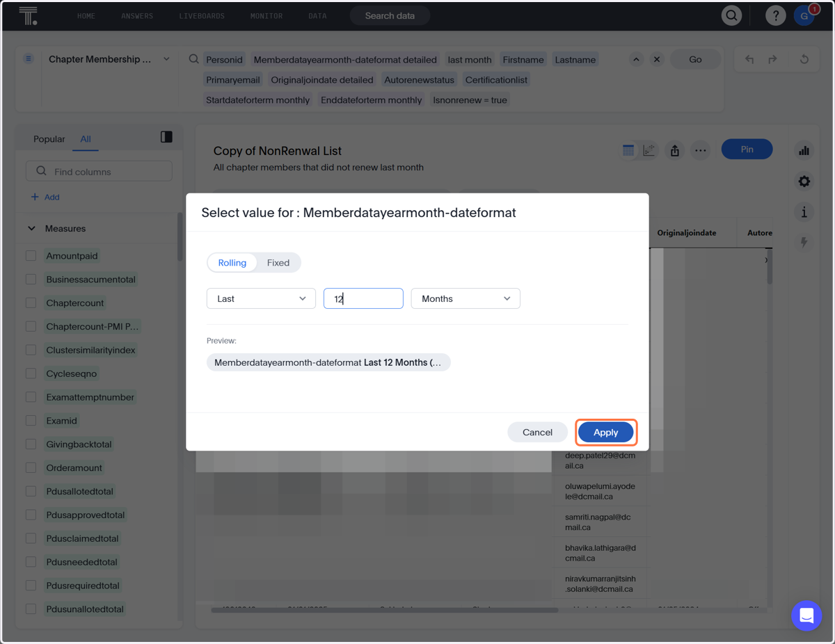
Task: Collapse the search bar with up chevron
Action: [636, 60]
